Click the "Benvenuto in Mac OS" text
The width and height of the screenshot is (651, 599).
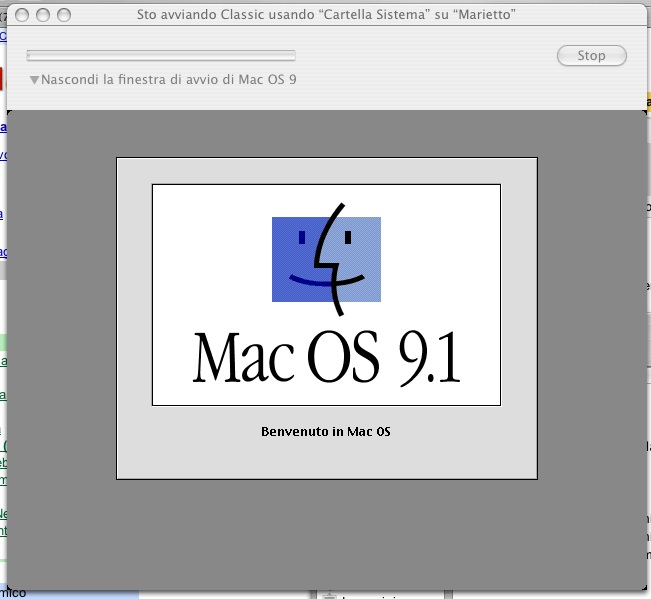click(x=326, y=432)
